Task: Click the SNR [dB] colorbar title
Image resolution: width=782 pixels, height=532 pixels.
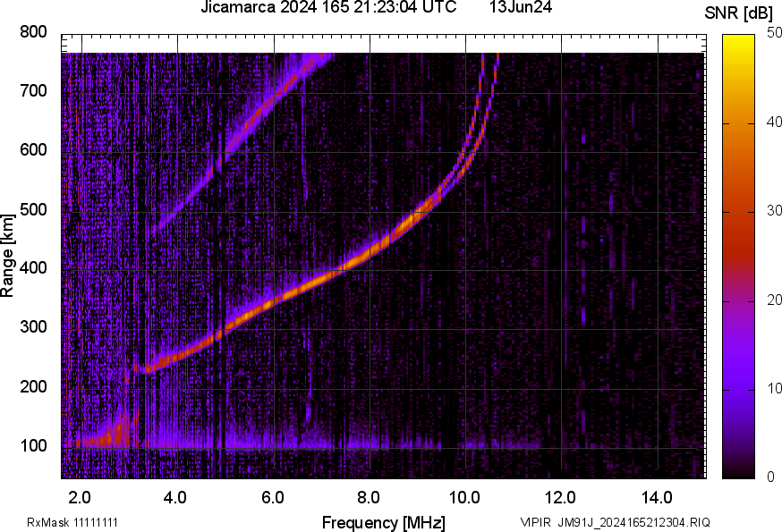Action: pos(739,14)
